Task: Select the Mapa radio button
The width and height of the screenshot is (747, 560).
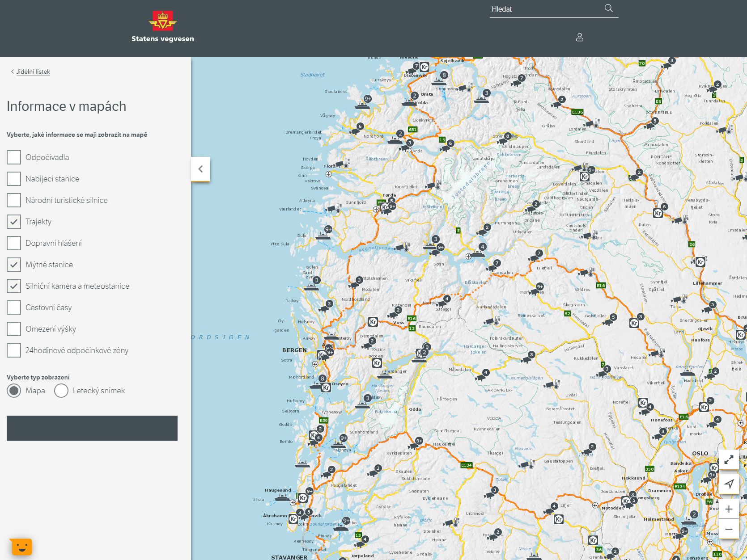Action: tap(14, 391)
